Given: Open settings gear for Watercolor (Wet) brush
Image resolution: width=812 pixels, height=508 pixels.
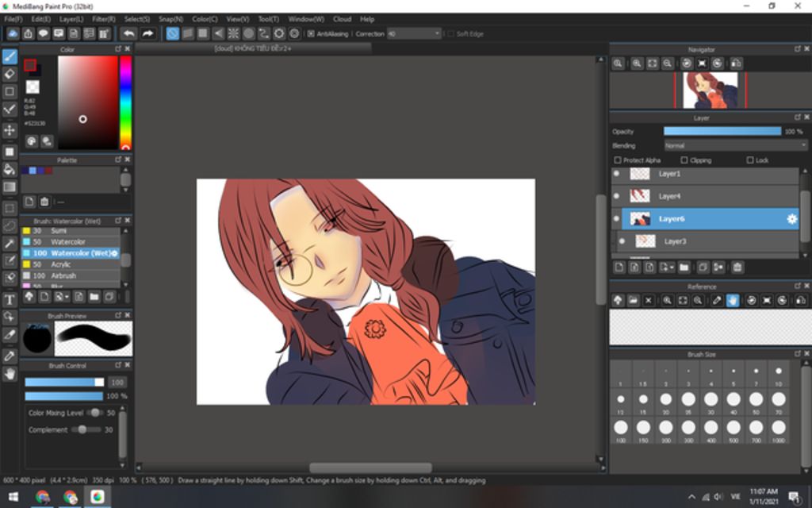Looking at the screenshot, I should coord(114,253).
